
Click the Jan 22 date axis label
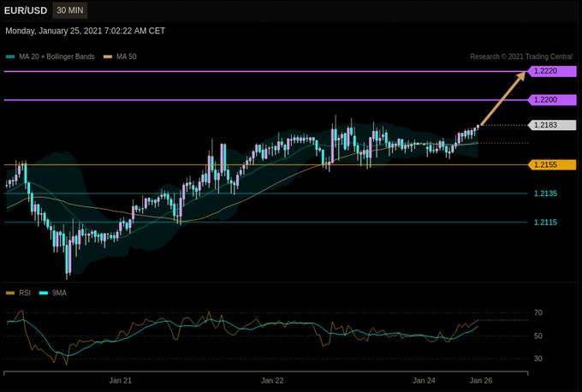(x=272, y=381)
